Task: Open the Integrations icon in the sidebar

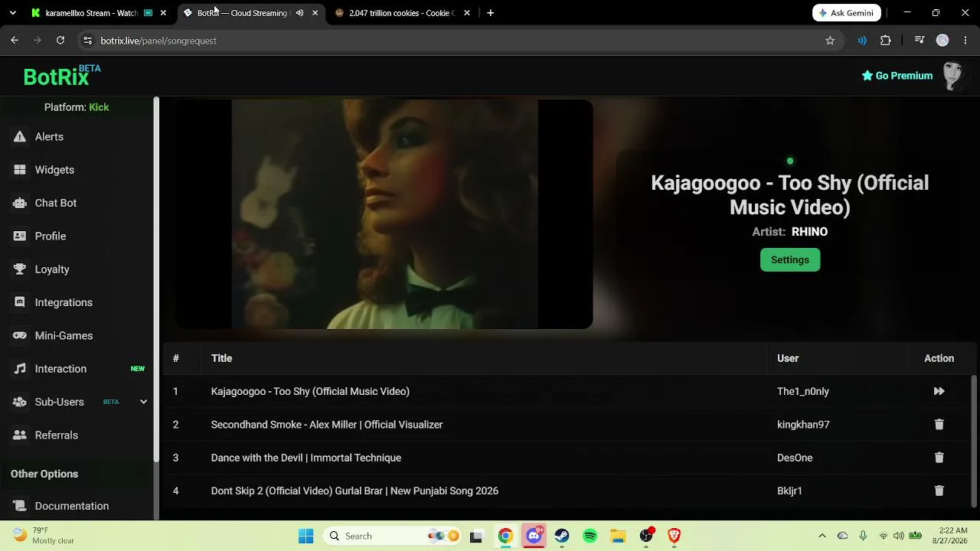Action: 20,302
